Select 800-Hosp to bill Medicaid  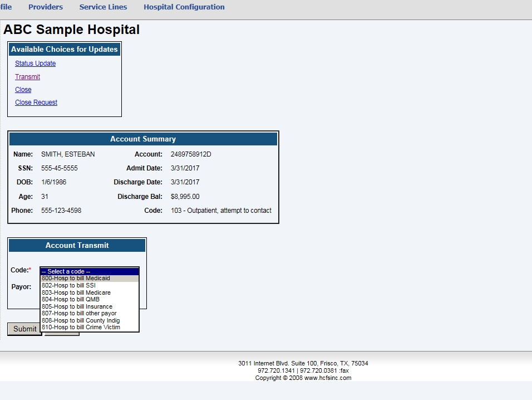pyautogui.click(x=89, y=278)
